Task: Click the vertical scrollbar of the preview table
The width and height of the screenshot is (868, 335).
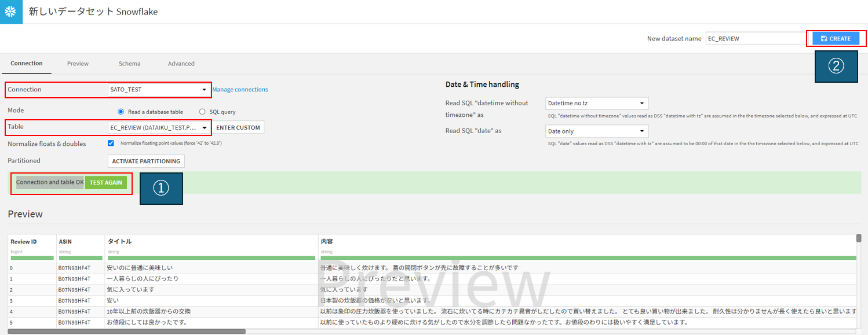Action: (x=859, y=238)
